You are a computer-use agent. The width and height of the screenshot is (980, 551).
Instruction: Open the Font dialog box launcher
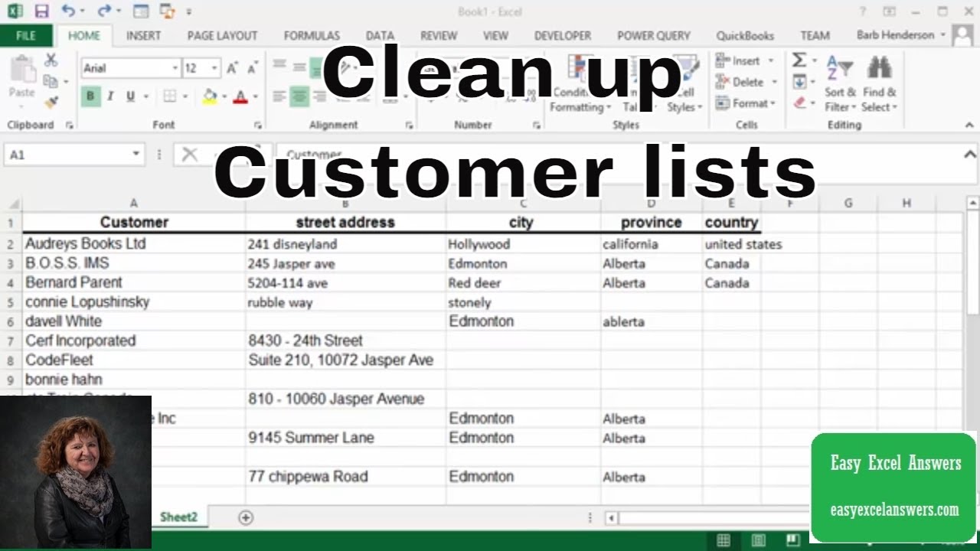tap(257, 125)
